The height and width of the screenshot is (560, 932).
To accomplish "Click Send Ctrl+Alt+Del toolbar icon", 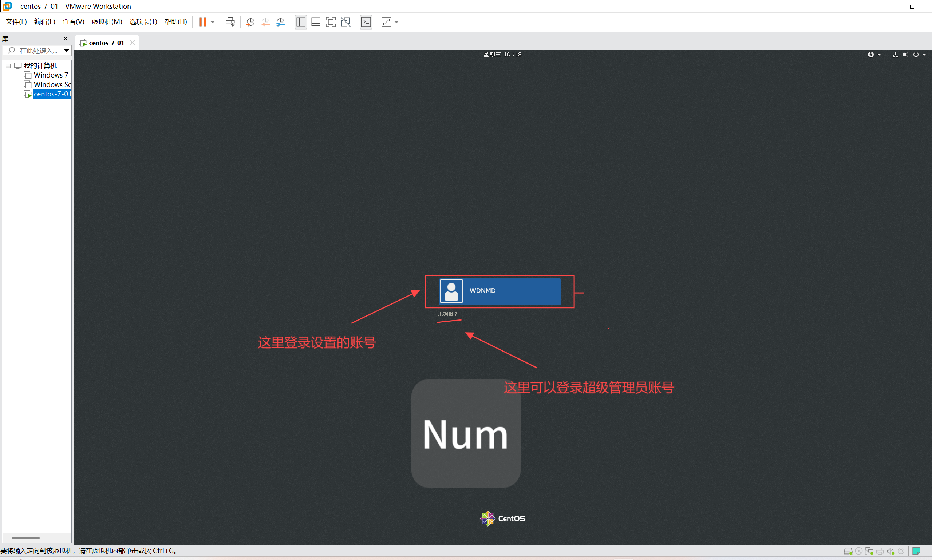I will 230,22.
